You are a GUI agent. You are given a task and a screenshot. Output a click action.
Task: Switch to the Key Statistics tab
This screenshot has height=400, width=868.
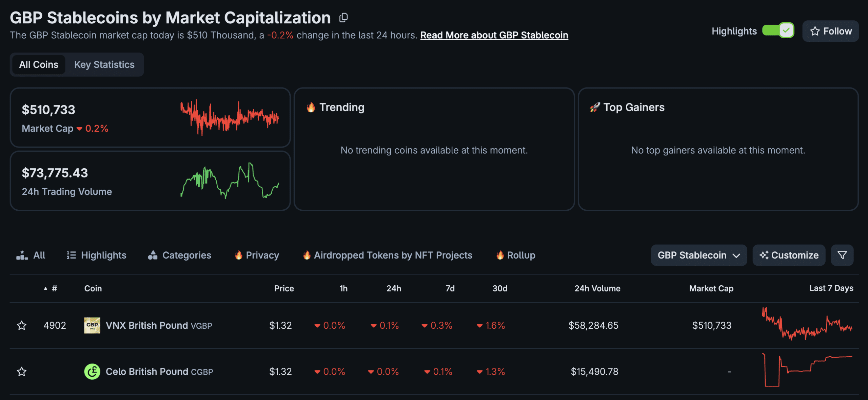point(104,64)
